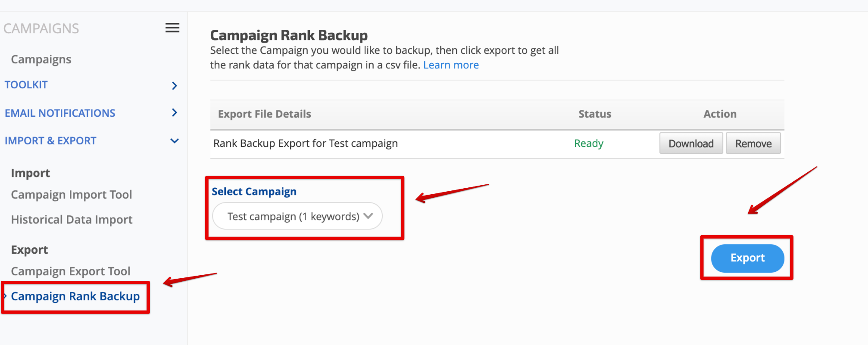The width and height of the screenshot is (868, 345).
Task: Click the IMPORT & EXPORT section label
Action: (50, 141)
